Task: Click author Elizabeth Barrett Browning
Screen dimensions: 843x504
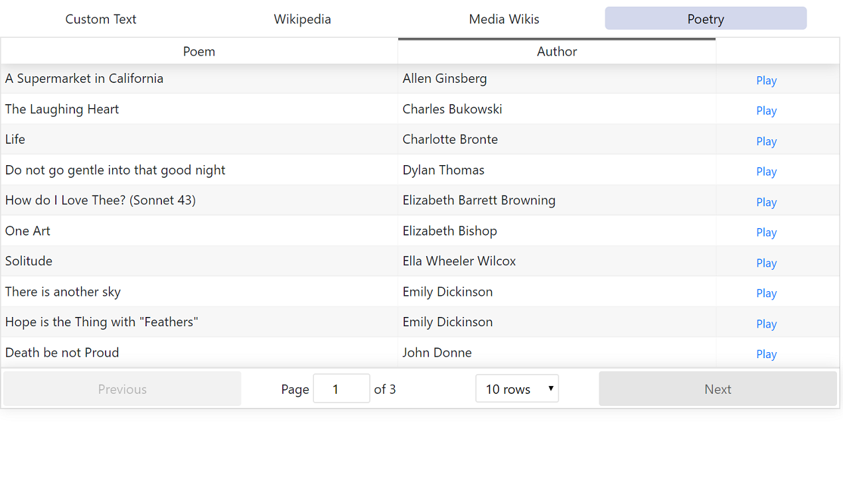Action: tap(479, 200)
